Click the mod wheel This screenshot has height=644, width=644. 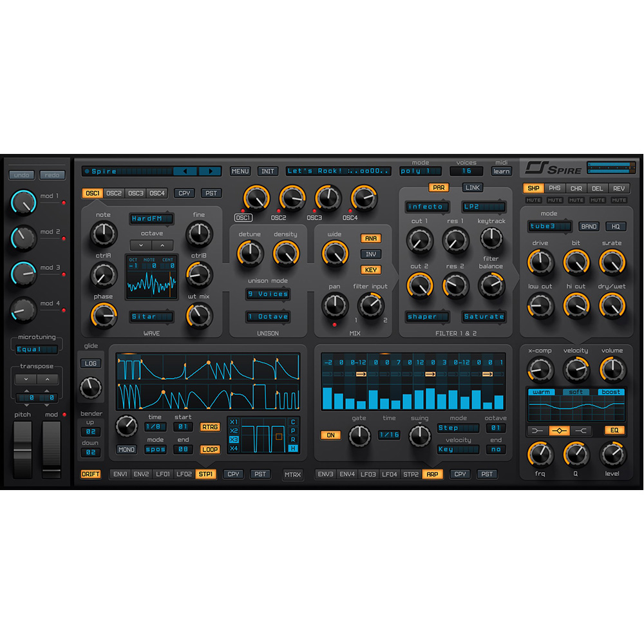[x=52, y=450]
